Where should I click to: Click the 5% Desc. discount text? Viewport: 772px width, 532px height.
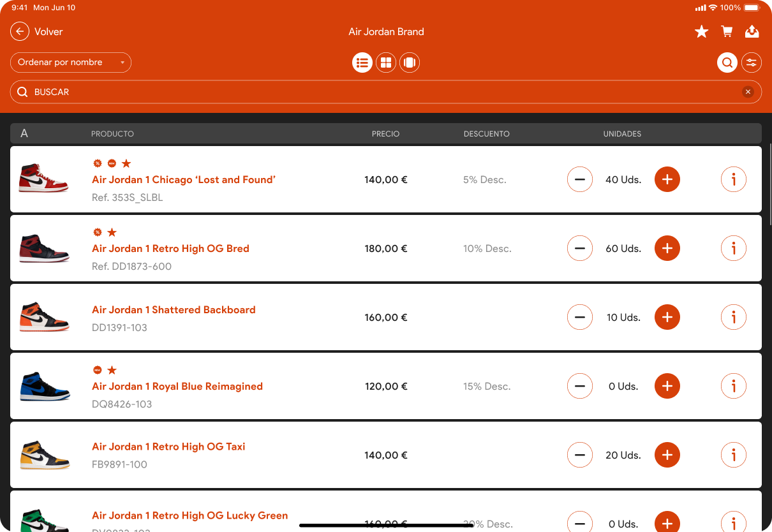tap(485, 180)
